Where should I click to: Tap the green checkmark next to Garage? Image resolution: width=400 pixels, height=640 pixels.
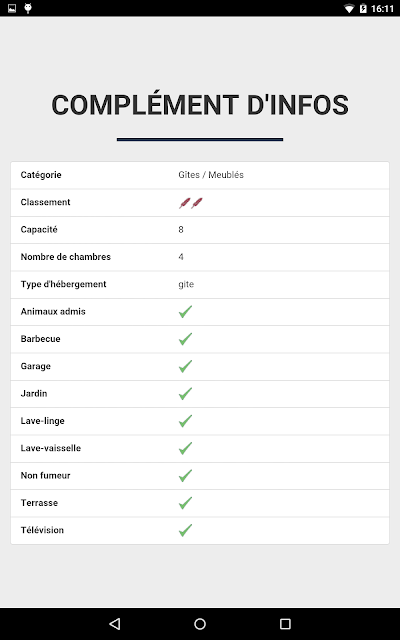pos(185,366)
